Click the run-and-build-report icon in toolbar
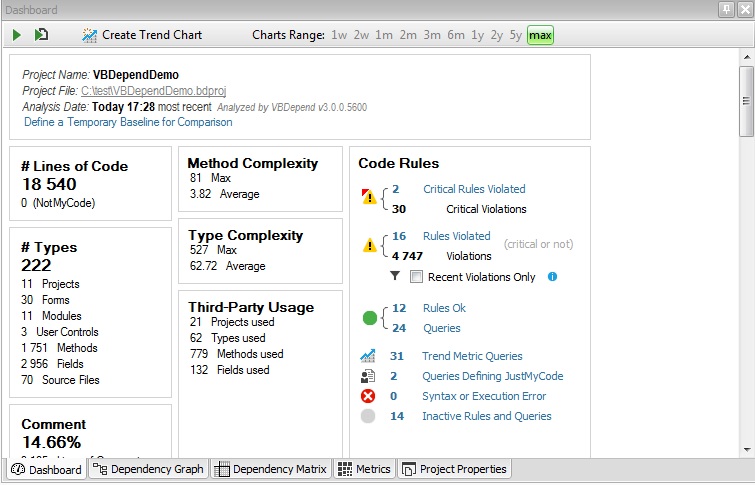 pos(41,35)
